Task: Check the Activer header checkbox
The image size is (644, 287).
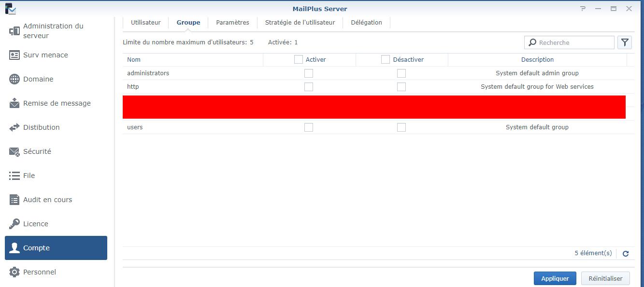Action: coord(299,59)
